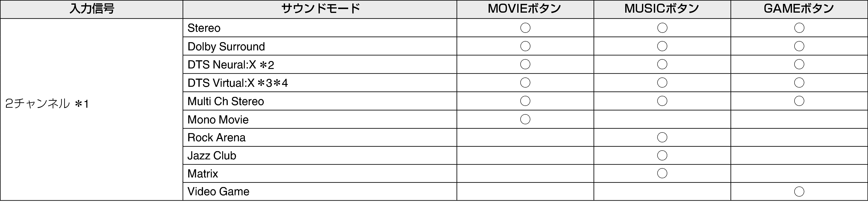Click the Mono Movie circle under MOVIEボタン
The height and width of the screenshot is (202, 868).
pyautogui.click(x=525, y=119)
